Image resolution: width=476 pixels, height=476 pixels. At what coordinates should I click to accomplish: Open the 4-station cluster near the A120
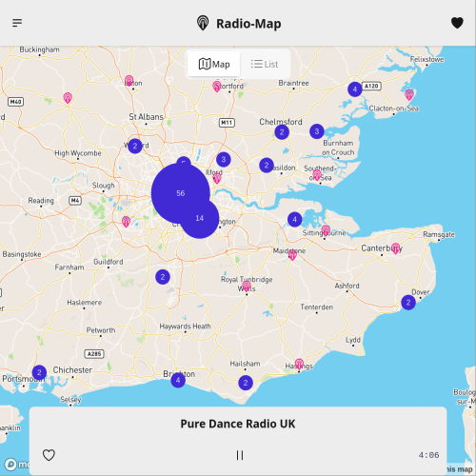(x=355, y=89)
